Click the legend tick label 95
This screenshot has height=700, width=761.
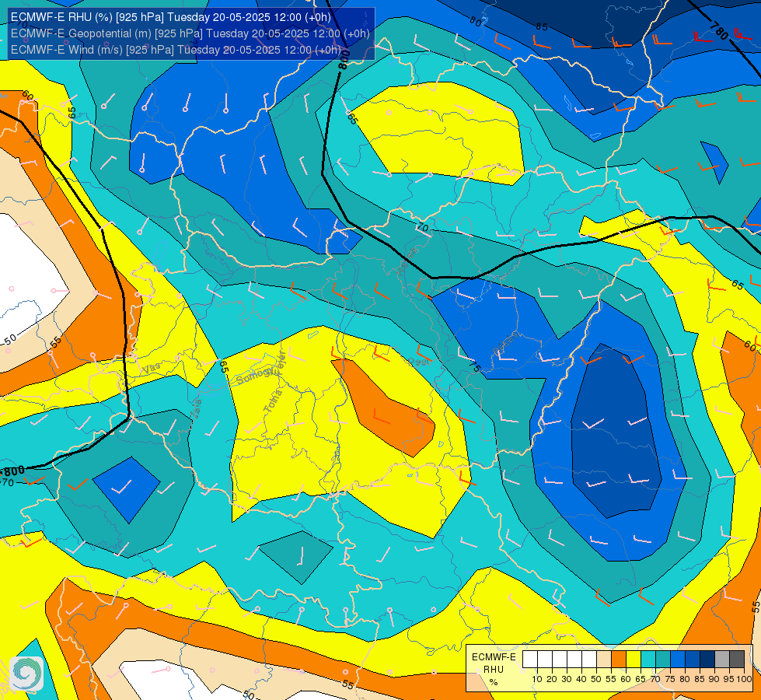[x=729, y=679]
